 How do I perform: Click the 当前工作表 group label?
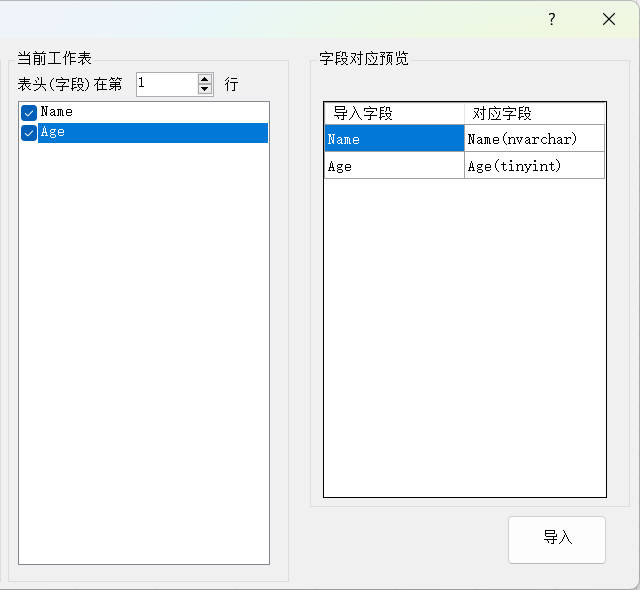(x=55, y=58)
